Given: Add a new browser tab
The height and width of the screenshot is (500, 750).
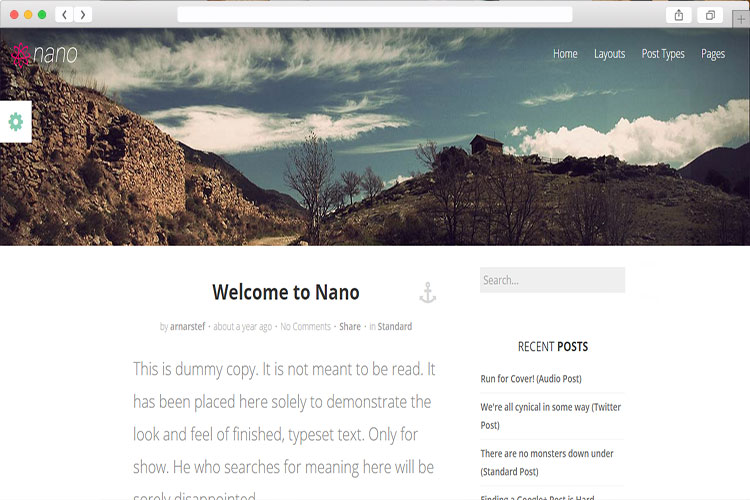Looking at the screenshot, I should pyautogui.click(x=741, y=20).
